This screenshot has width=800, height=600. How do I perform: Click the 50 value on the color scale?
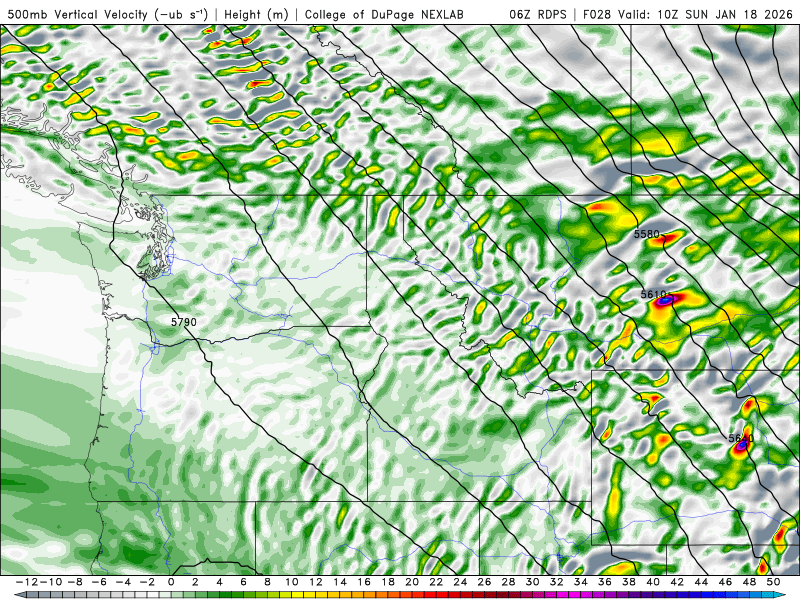pos(773,582)
